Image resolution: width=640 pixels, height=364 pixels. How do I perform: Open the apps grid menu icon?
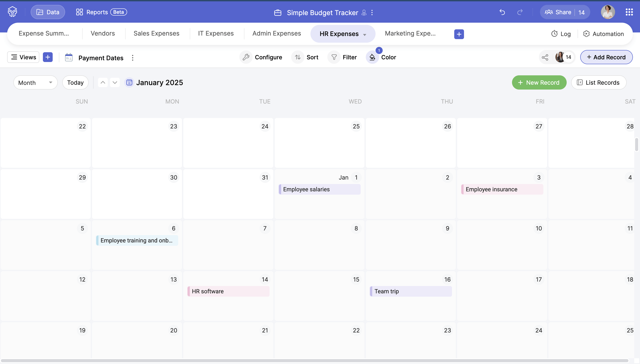(629, 12)
